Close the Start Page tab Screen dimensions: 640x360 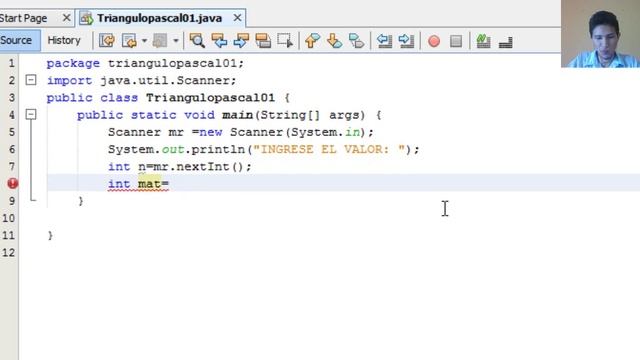pos(67,18)
